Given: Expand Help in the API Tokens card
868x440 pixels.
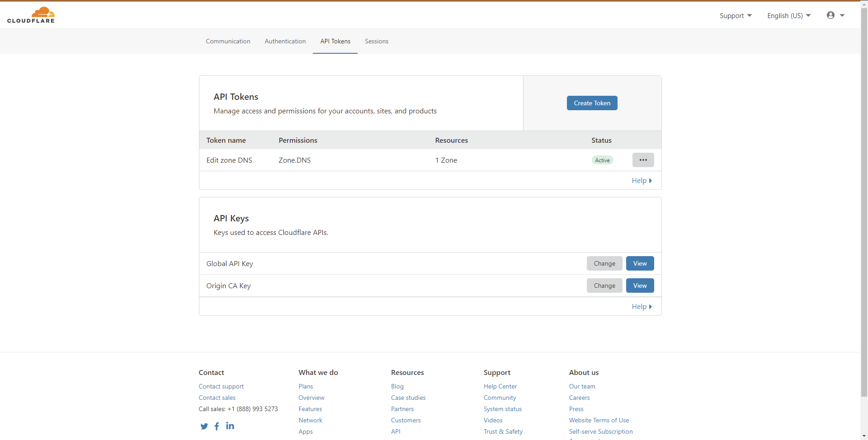Looking at the screenshot, I should click(x=642, y=180).
